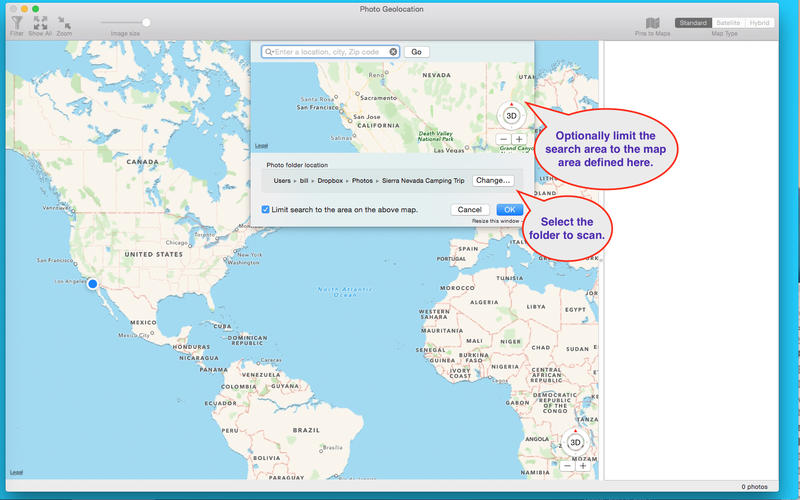Click CANADA label on main map
This screenshot has width=800, height=500.
click(142, 162)
